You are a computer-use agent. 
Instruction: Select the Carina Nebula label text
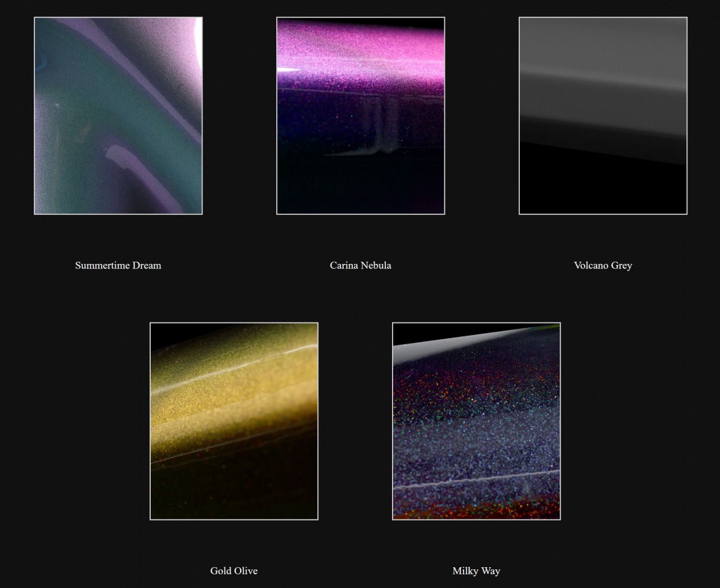pyautogui.click(x=361, y=266)
